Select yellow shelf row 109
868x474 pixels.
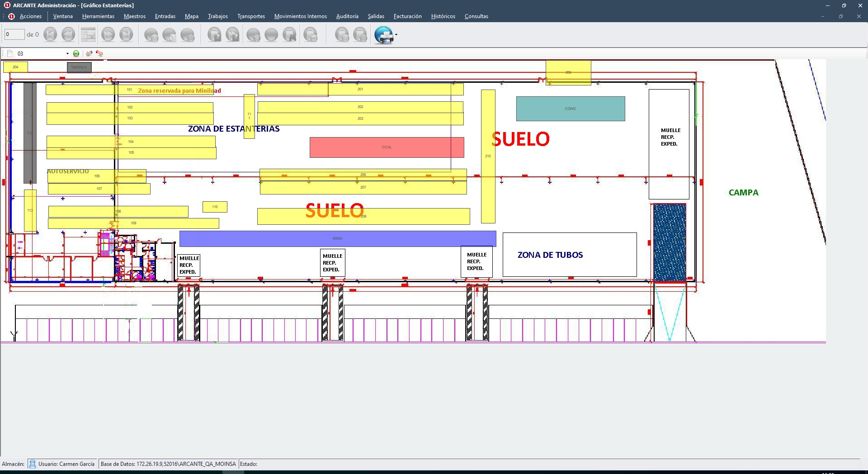(x=133, y=223)
